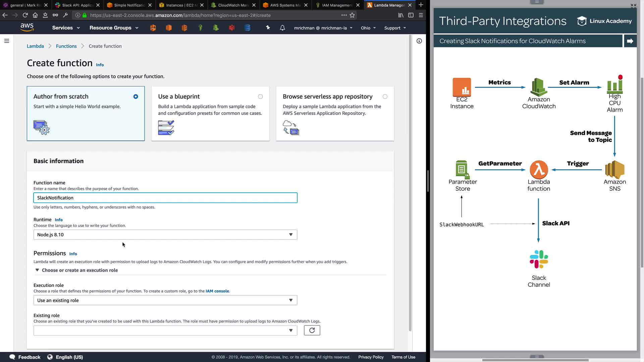Click the Function name input field

165,198
